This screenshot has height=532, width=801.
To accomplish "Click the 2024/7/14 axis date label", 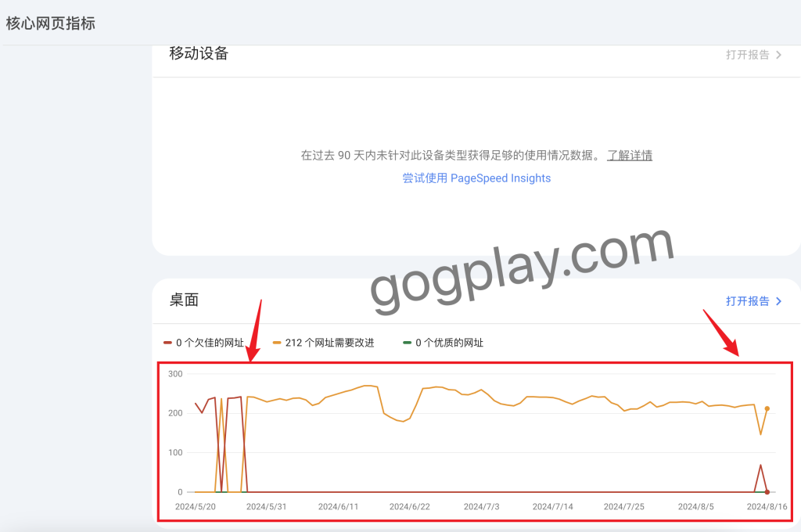I will [553, 506].
